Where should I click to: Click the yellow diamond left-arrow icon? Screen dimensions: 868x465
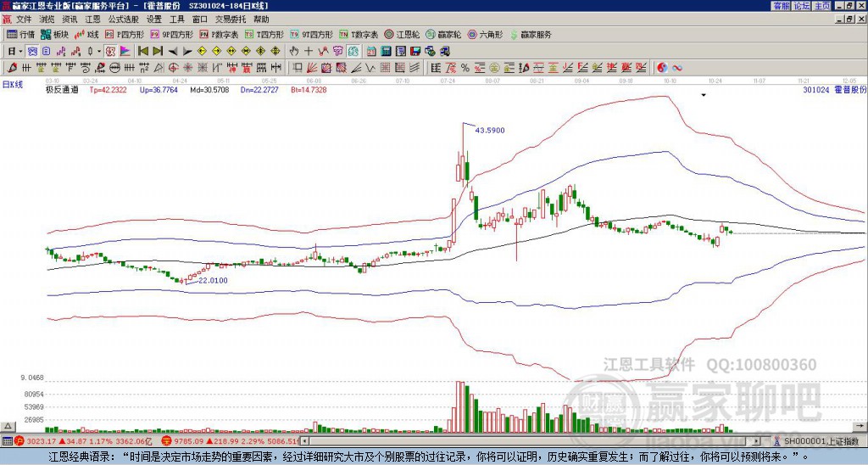(202, 52)
